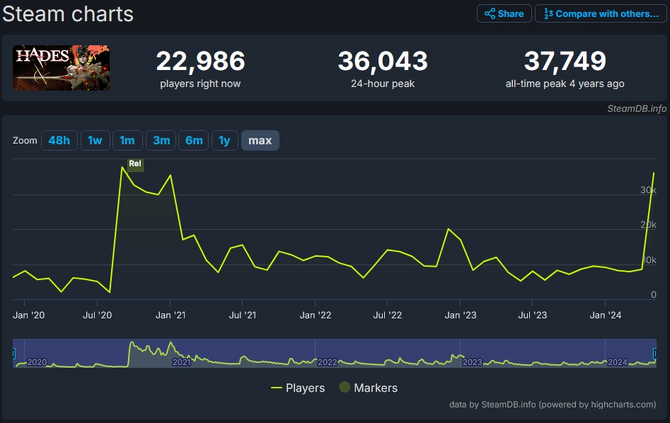
Task: Open the highcharts.com credit link
Action: (622, 405)
